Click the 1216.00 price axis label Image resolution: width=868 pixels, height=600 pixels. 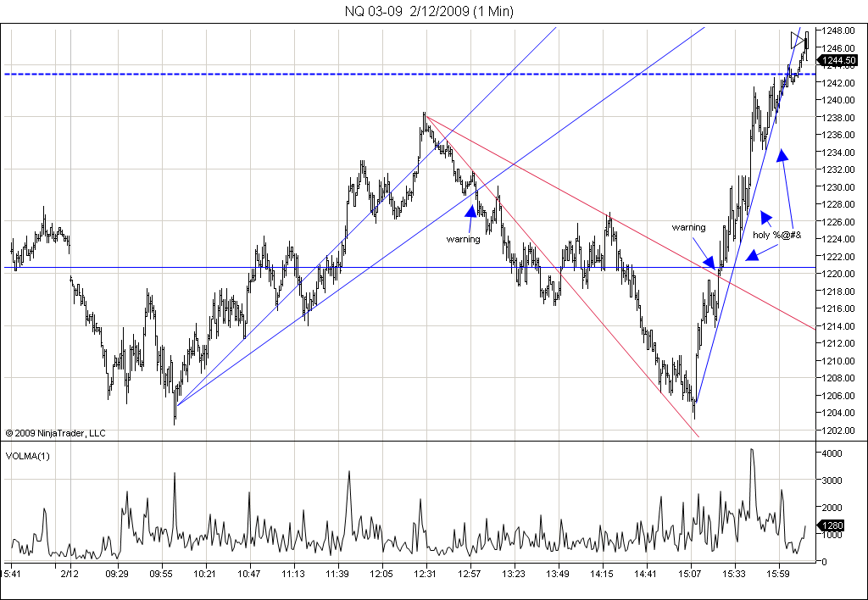pyautogui.click(x=838, y=308)
